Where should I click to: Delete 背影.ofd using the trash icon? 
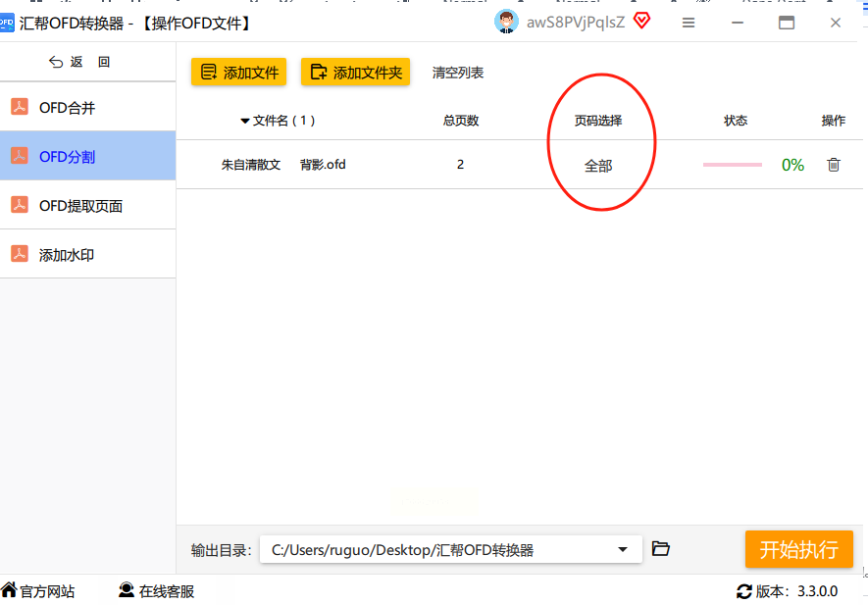pyautogui.click(x=833, y=165)
